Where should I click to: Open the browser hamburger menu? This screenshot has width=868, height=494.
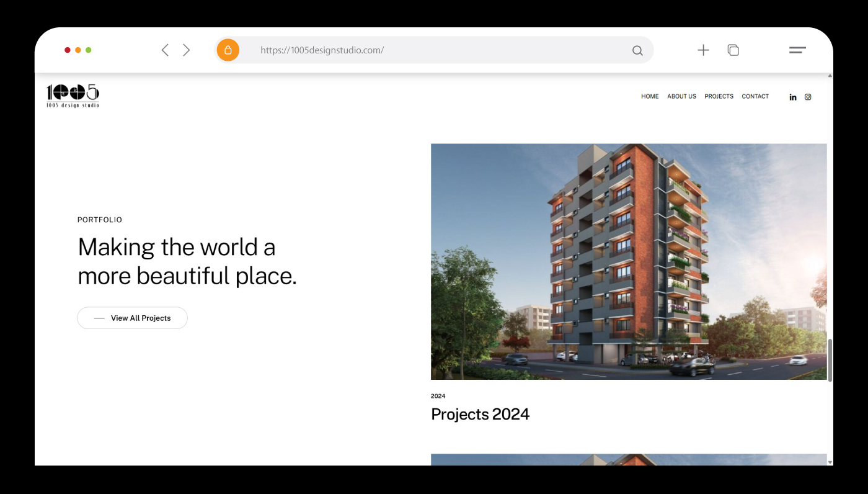click(797, 50)
